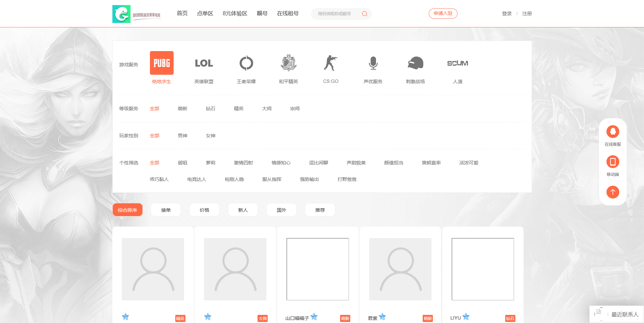The width and height of the screenshot is (644, 323).
Task: Filter gender by 女神
Action: point(211,136)
